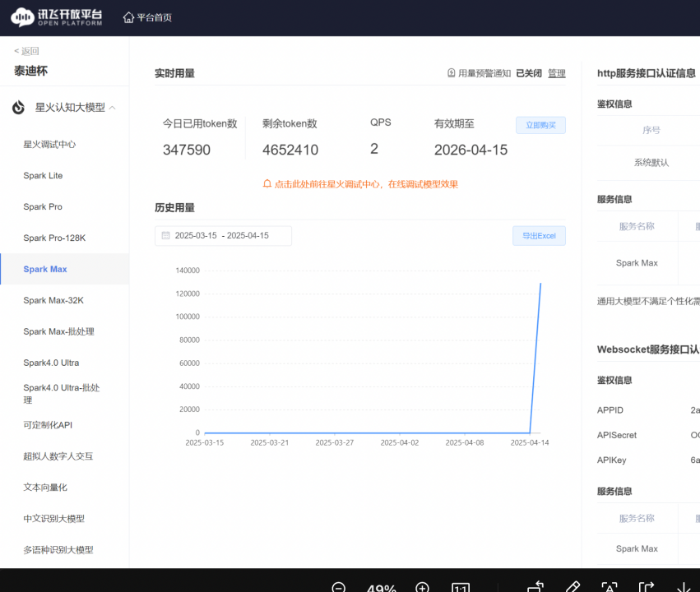700x592 pixels.
Task: Click the 立即购买 buy button
Action: click(x=540, y=125)
